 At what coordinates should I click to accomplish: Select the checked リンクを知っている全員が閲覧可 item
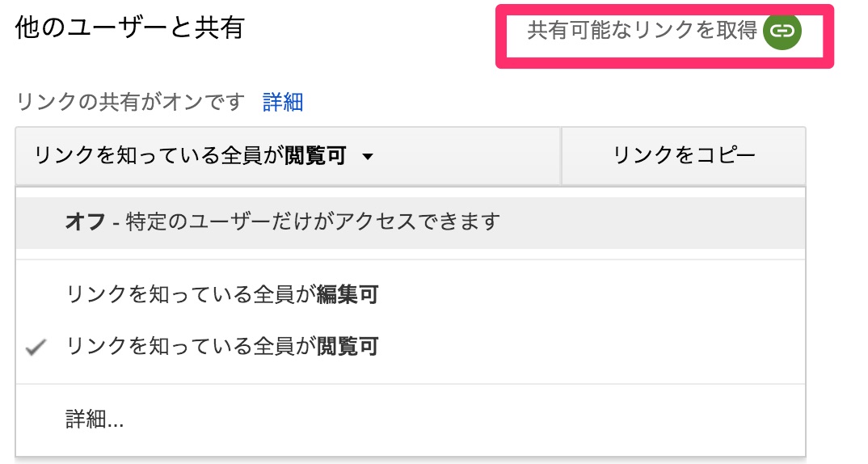coord(222,348)
